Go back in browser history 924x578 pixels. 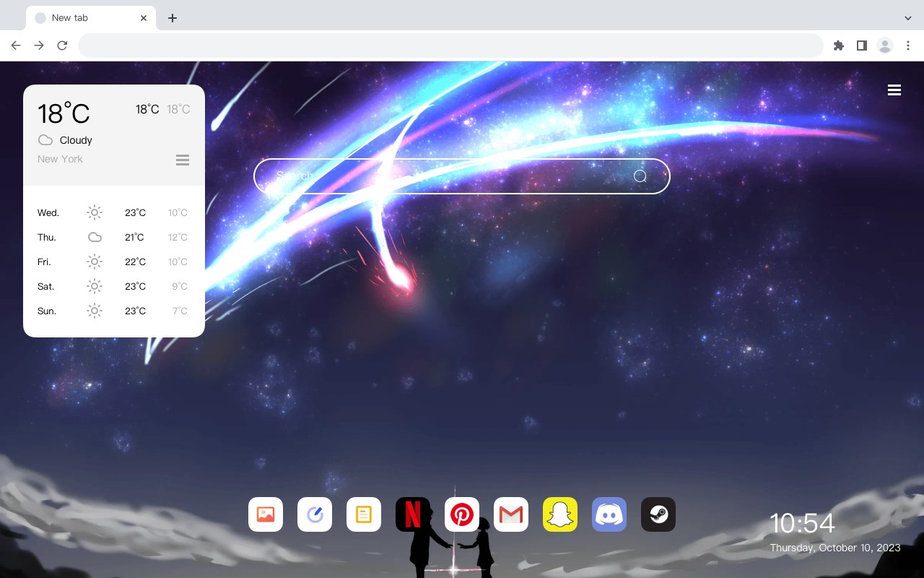16,46
